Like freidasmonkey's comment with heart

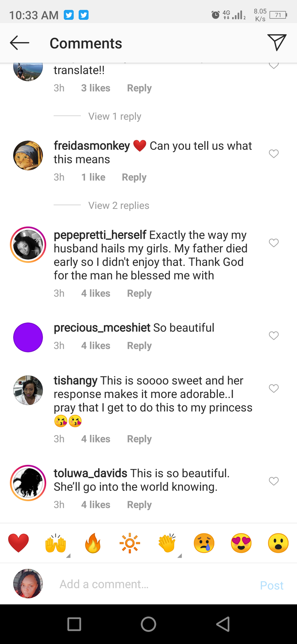[x=274, y=154]
